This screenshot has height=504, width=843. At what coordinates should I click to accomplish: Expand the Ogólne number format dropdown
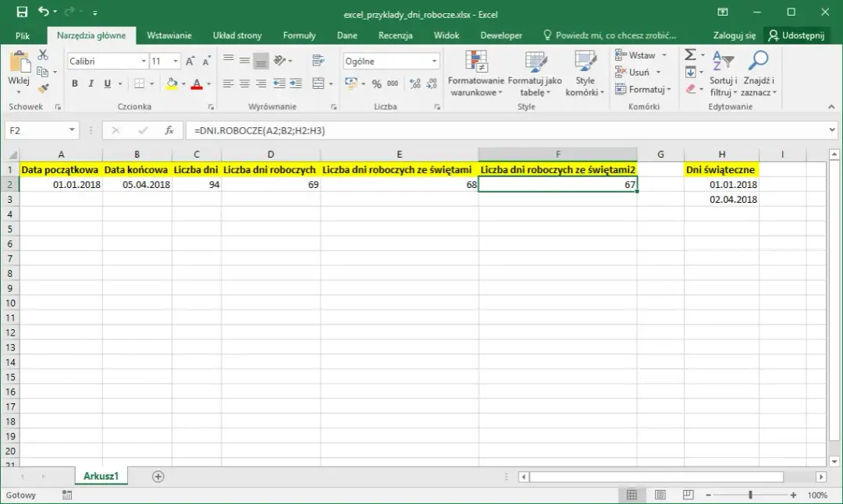(x=435, y=61)
